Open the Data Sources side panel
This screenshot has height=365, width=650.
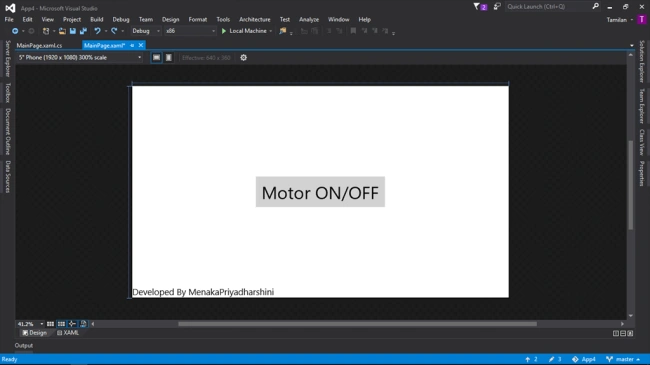pos(7,177)
